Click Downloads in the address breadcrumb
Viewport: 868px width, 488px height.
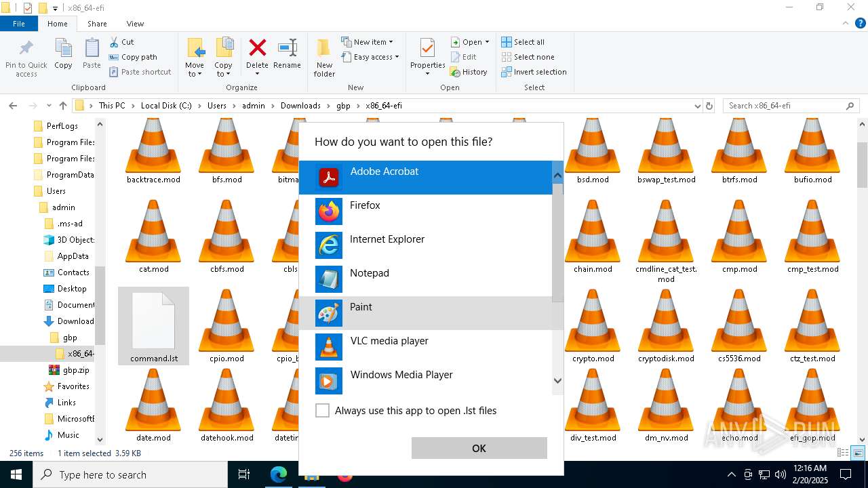point(300,106)
